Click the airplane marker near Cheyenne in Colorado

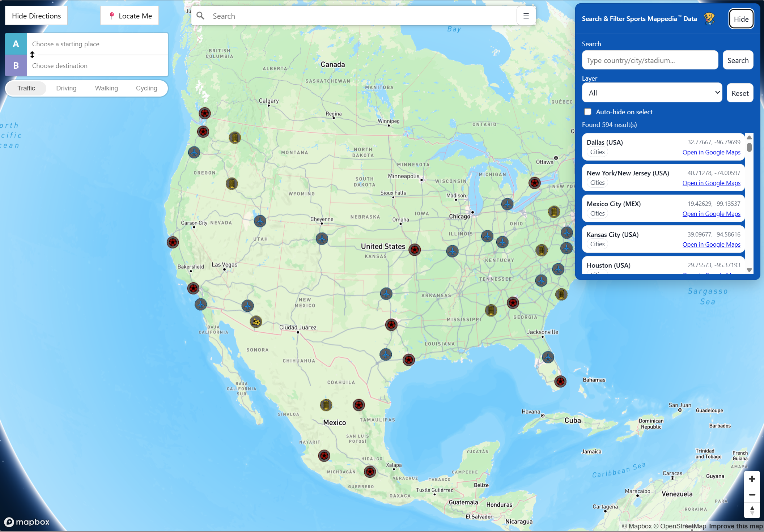point(322,239)
